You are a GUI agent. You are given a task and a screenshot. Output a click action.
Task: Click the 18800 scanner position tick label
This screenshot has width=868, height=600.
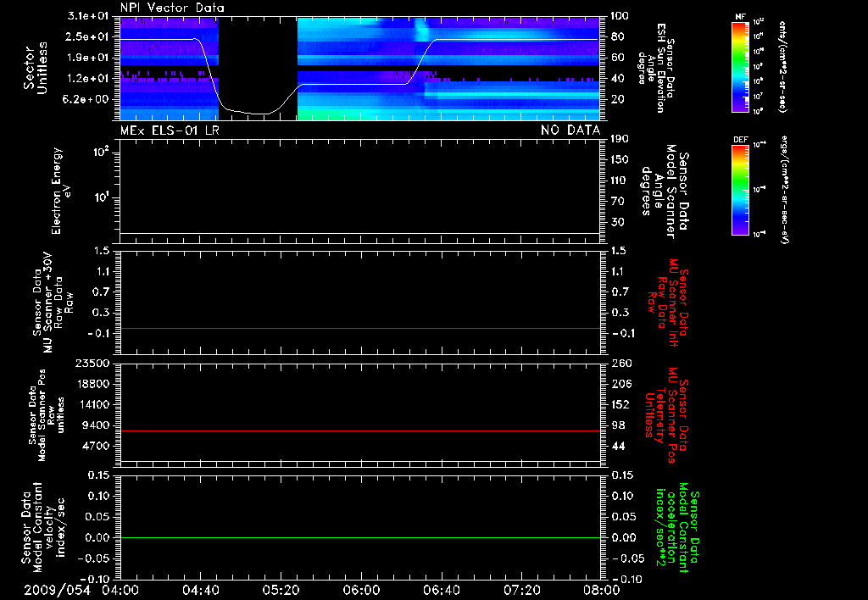[92, 384]
